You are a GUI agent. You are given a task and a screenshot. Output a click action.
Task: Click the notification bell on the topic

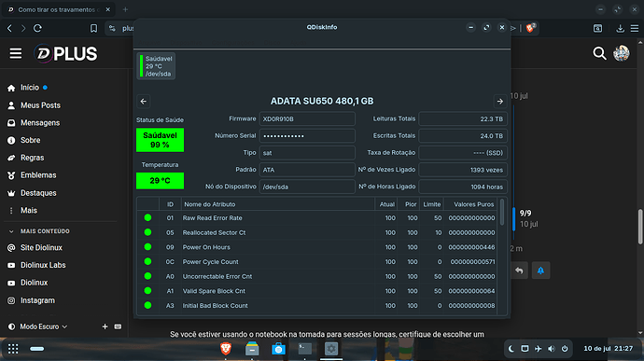[540, 271]
